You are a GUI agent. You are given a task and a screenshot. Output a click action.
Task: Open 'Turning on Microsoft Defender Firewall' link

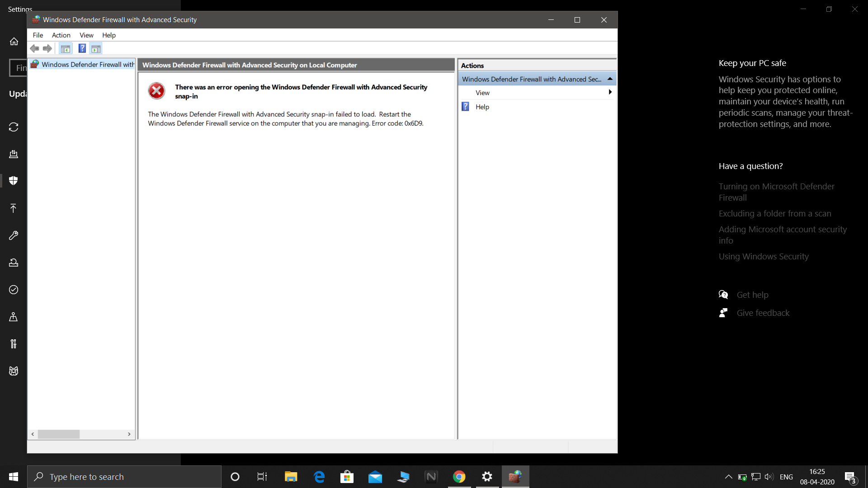pos(776,192)
